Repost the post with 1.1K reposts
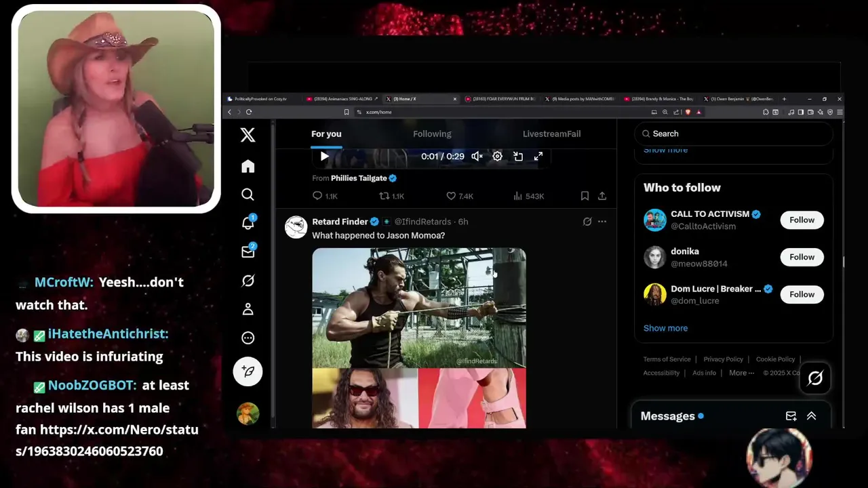The image size is (868, 488). (x=391, y=196)
